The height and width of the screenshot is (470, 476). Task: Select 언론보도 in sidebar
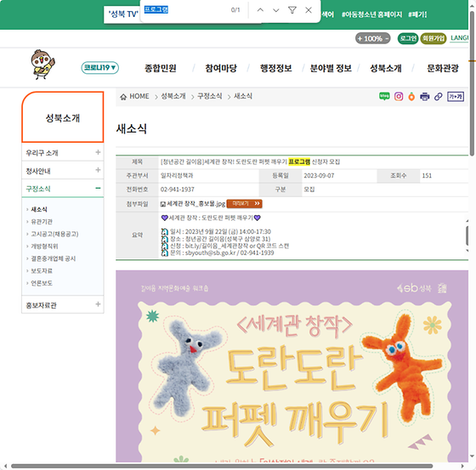click(x=42, y=283)
